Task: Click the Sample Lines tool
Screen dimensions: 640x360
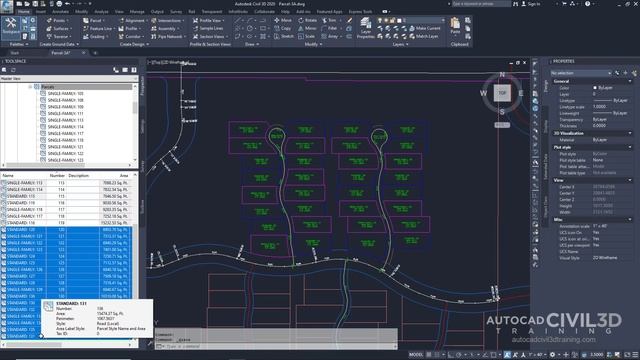Action: pos(208,29)
